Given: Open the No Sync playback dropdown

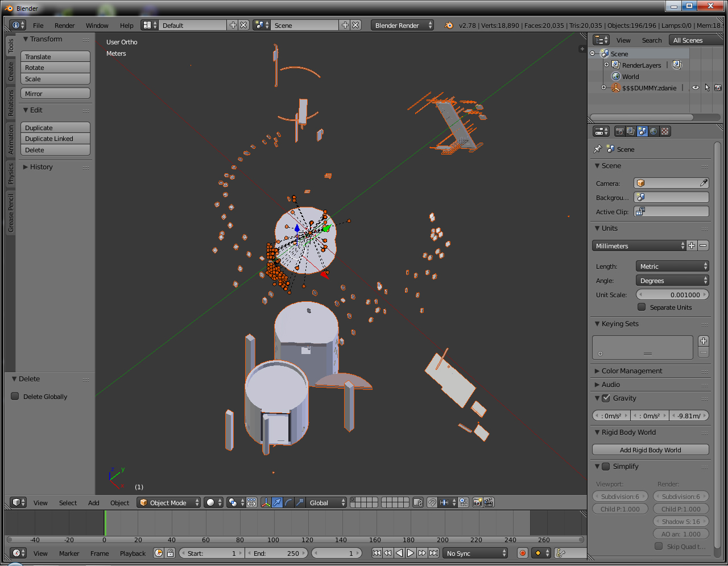Looking at the screenshot, I should pyautogui.click(x=475, y=553).
